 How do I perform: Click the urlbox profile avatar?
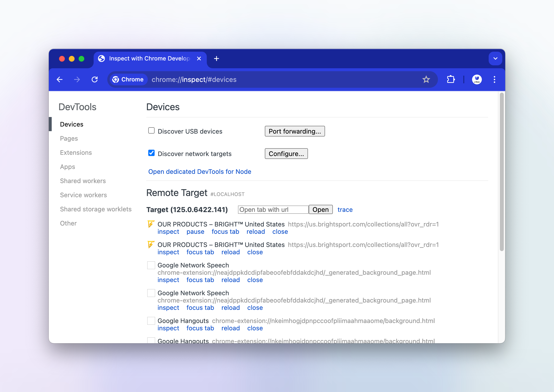477,79
